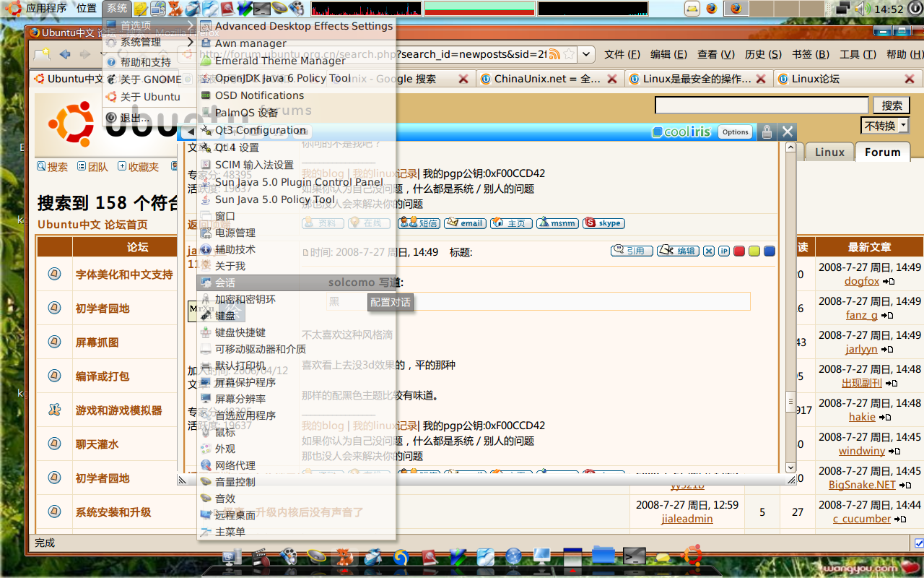
Task: Click the Ubuntu logo in bottom dock
Action: [x=693, y=555]
